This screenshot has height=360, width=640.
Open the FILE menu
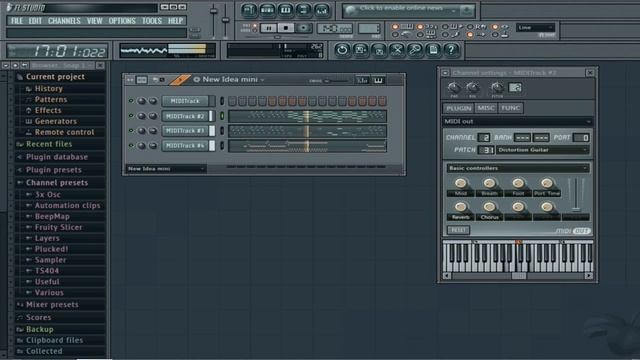coord(17,21)
